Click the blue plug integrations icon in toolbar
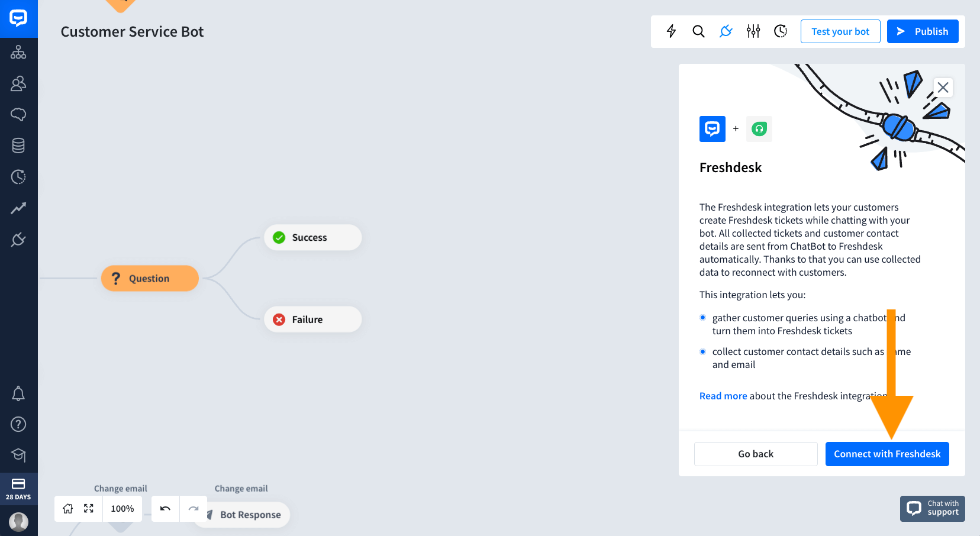The image size is (980, 536). click(x=726, y=31)
